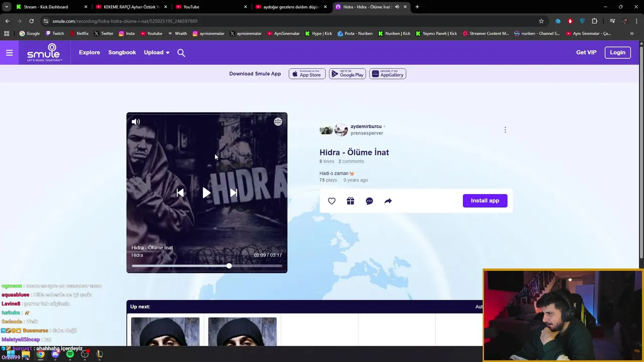
Task: Click the AppGallery download badge
Action: pyautogui.click(x=387, y=74)
